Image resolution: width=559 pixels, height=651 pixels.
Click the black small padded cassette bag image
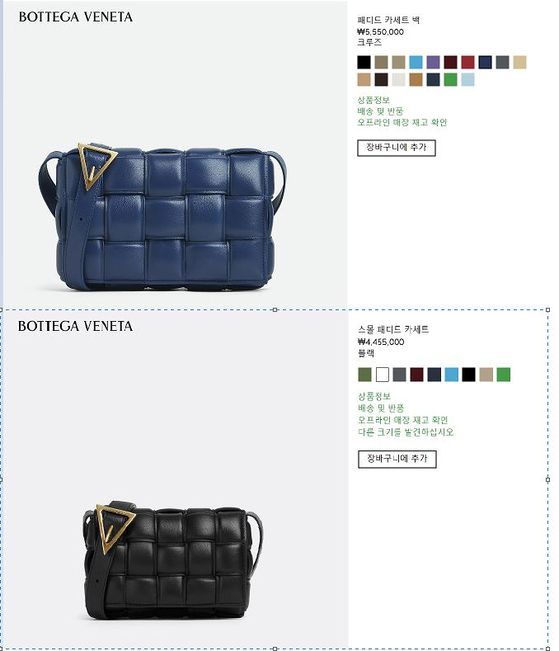tap(173, 561)
